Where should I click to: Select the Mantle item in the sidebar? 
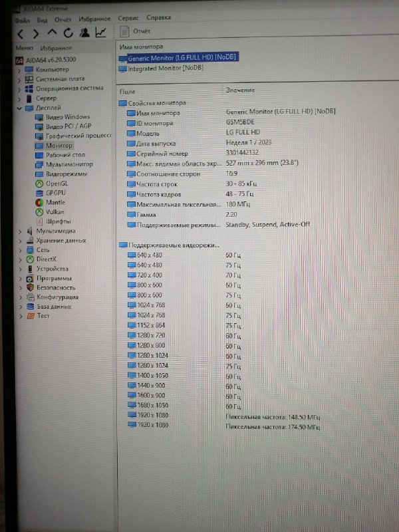[55, 202]
